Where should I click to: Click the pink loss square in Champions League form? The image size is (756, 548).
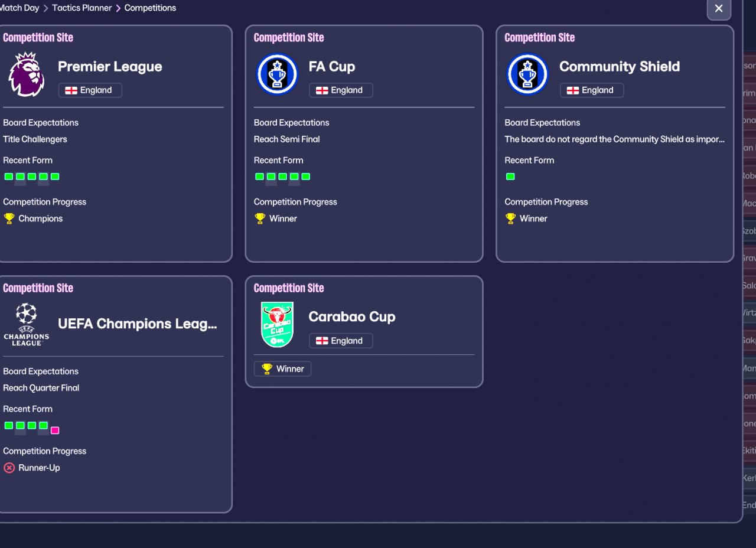point(55,430)
